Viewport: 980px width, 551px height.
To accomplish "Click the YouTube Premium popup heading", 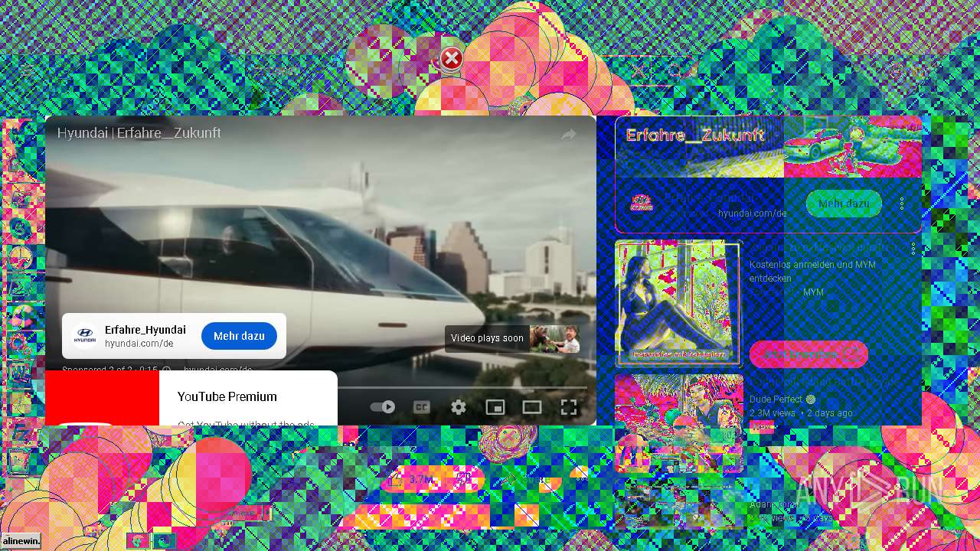I will 227,396.
